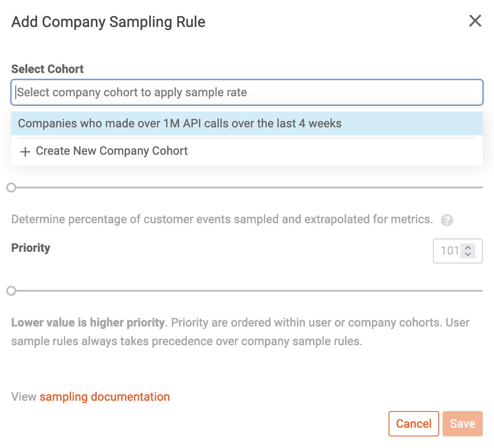Click the priority slider handle
This screenshot has height=448, width=494.
tap(11, 291)
